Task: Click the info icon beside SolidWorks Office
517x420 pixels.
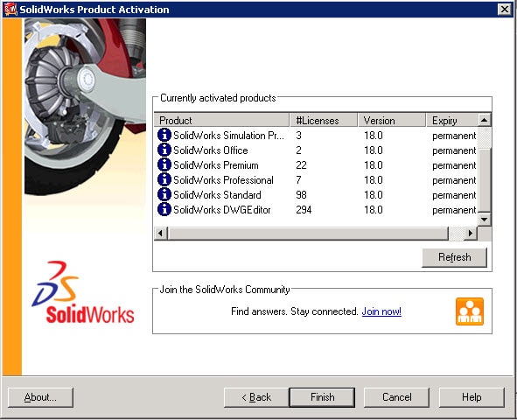Action: [x=164, y=150]
